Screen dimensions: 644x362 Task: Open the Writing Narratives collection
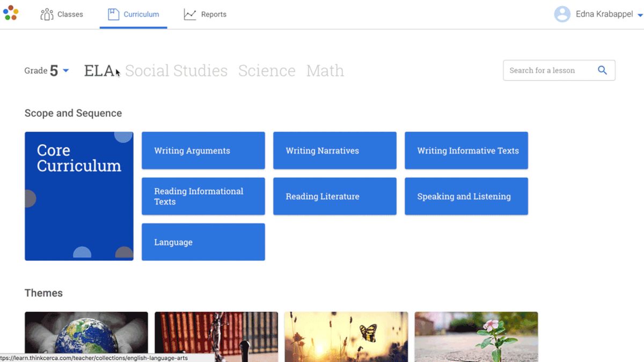coord(335,151)
